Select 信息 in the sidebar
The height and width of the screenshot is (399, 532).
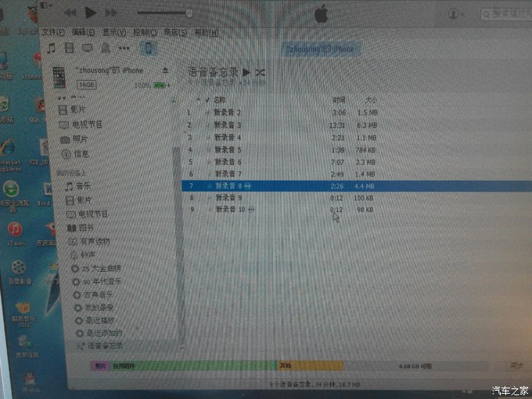click(x=75, y=154)
